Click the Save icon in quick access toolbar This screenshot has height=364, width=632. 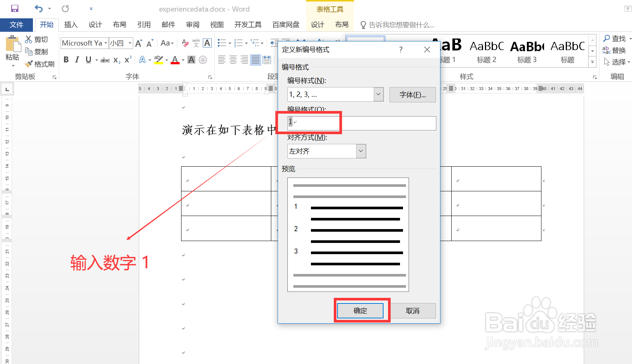point(15,9)
